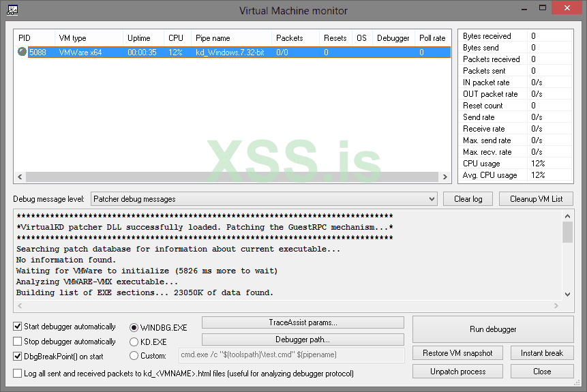Minimize the Virtual Machine monitor window
587x392 pixels.
pos(524,8)
